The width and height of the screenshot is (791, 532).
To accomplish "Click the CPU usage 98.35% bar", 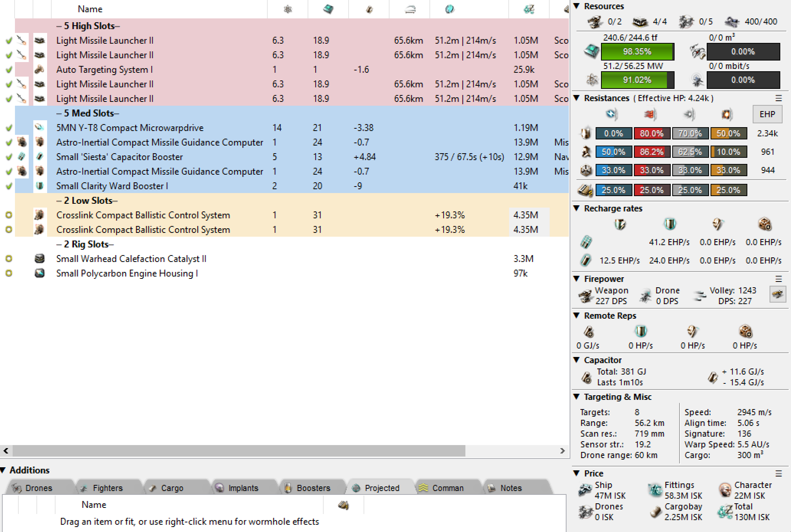I will [637, 52].
